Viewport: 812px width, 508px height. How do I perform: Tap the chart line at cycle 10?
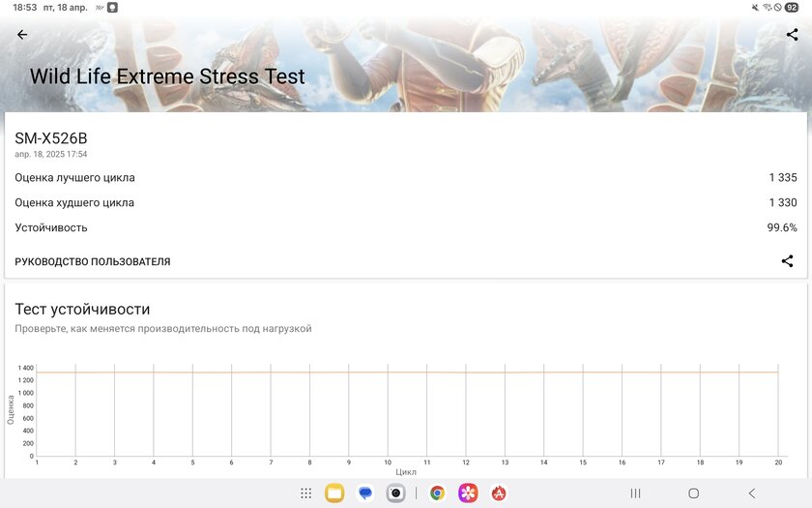(388, 373)
